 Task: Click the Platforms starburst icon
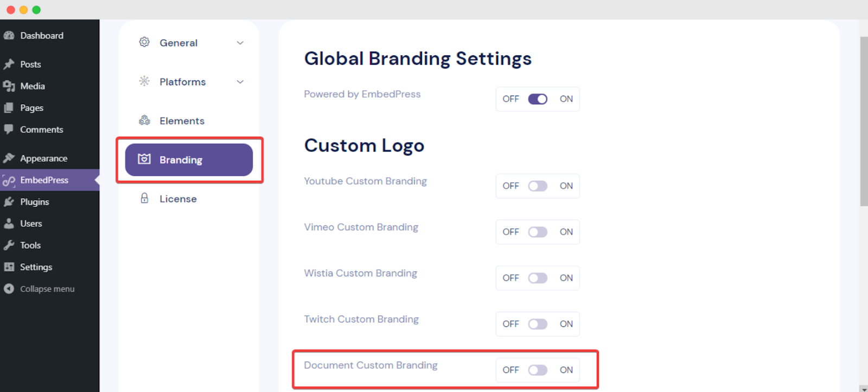[x=144, y=81]
